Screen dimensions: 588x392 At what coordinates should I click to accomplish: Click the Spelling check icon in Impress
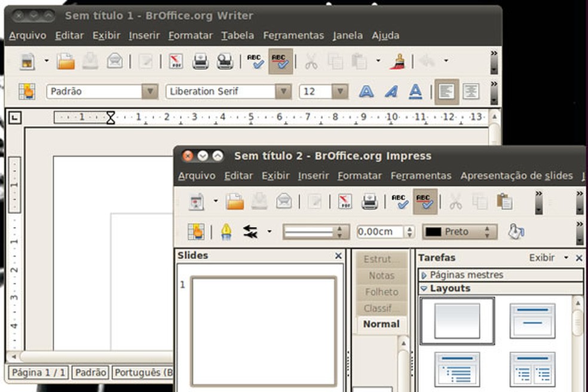coord(400,202)
